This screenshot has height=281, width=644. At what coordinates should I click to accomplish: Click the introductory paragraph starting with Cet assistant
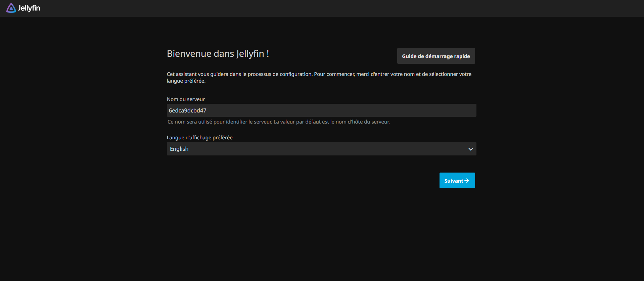pyautogui.click(x=319, y=78)
